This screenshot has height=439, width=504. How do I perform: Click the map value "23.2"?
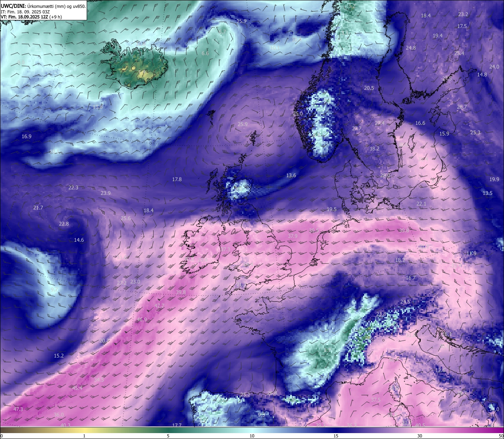tap(463, 15)
